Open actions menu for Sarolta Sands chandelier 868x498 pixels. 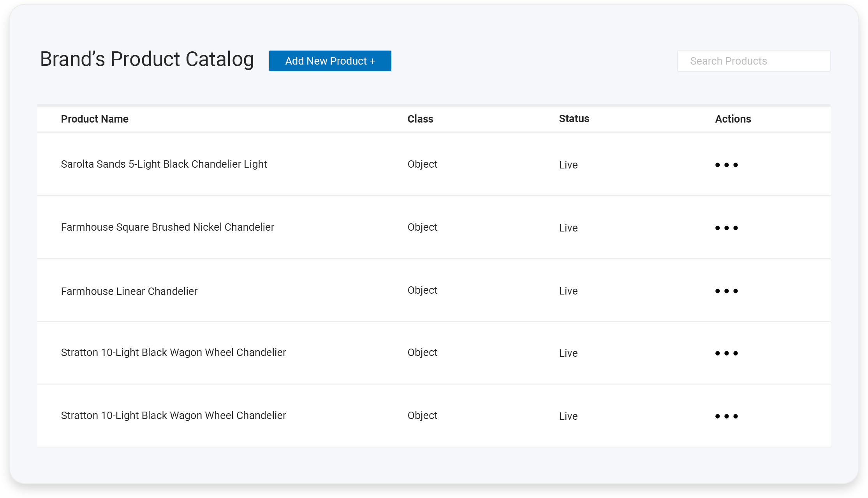(x=726, y=165)
